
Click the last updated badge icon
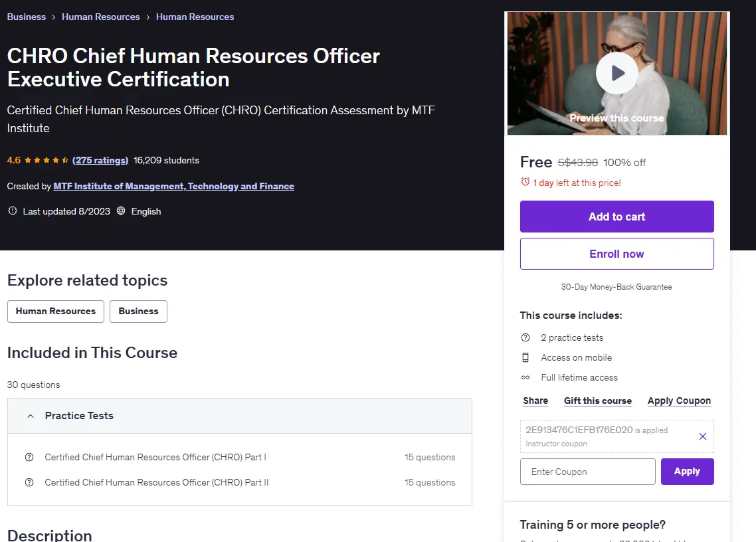pyautogui.click(x=13, y=211)
